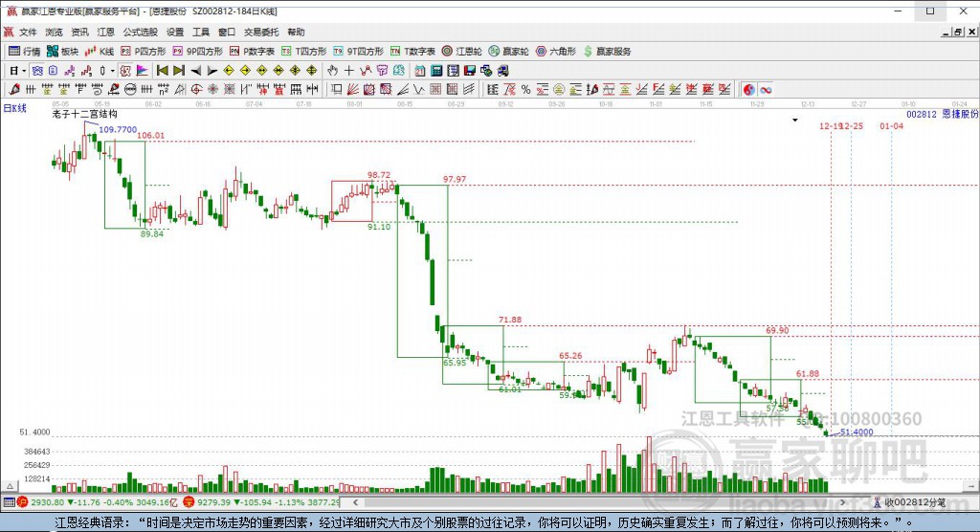Click the horizontal scrollbar left arrow
980x532 pixels.
click(x=356, y=502)
